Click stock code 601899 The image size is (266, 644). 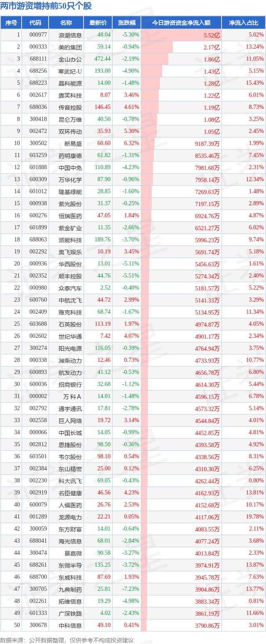click(38, 228)
